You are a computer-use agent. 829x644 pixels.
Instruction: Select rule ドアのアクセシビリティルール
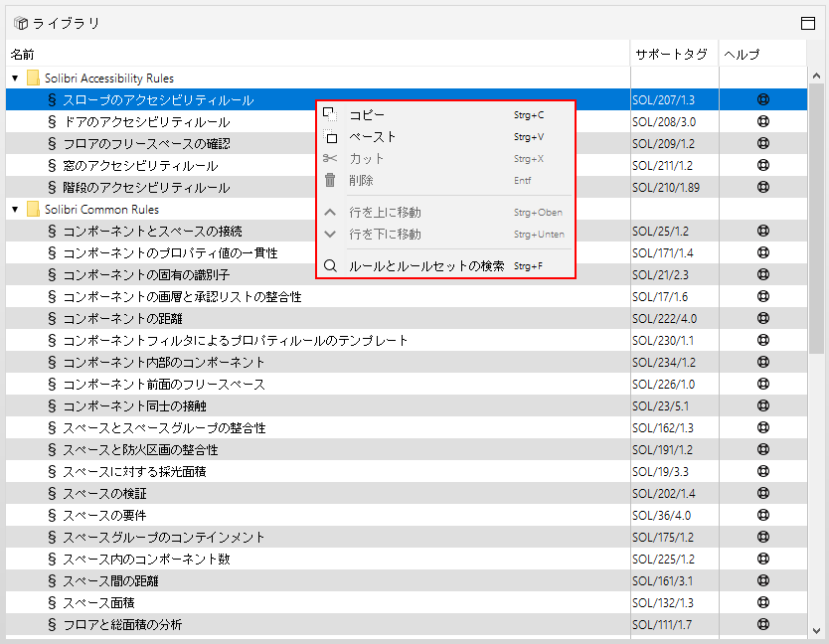(146, 122)
